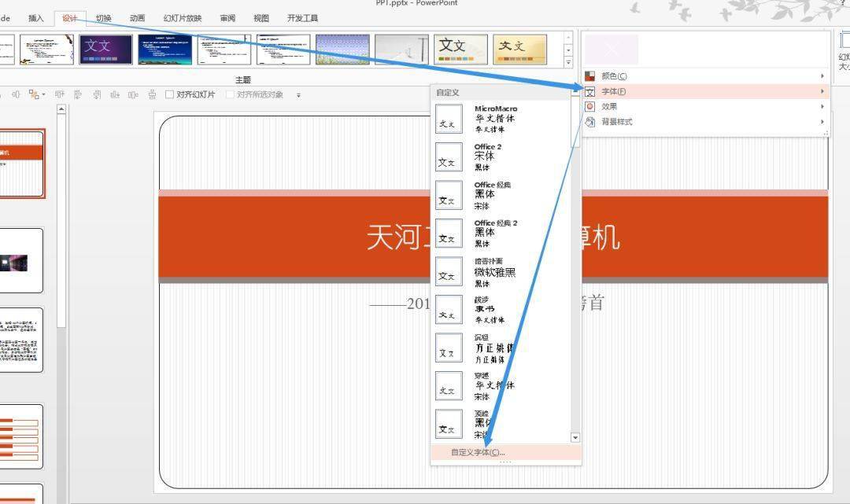
Task: Click the font list scrollbar down arrow
Action: (575, 437)
